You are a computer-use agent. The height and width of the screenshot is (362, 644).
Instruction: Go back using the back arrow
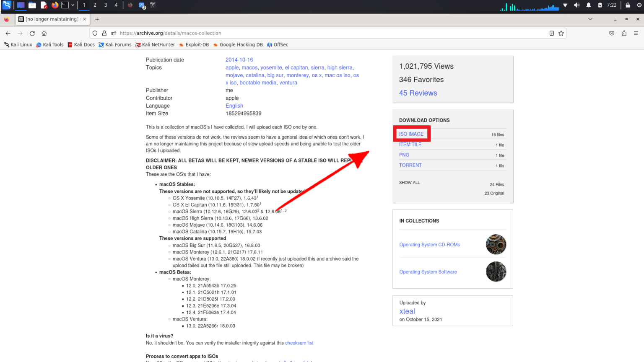point(8,34)
